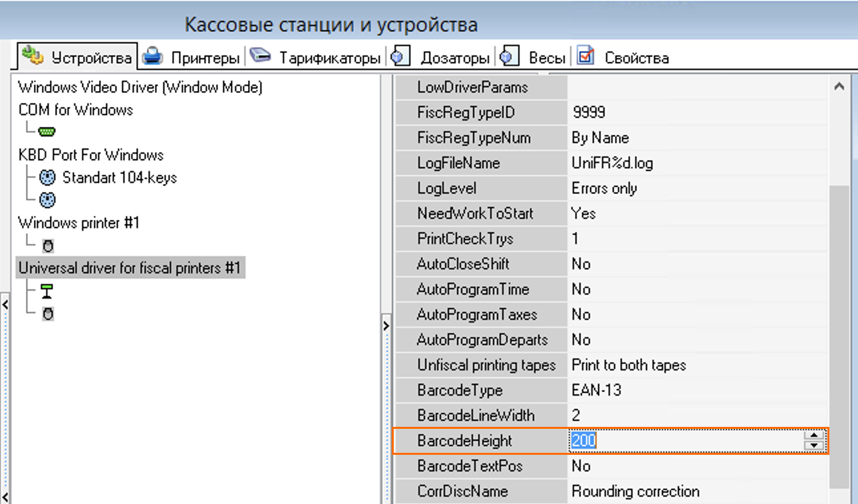Select Universal driver for fiscal printers #1
The image size is (858, 504).
click(x=130, y=268)
